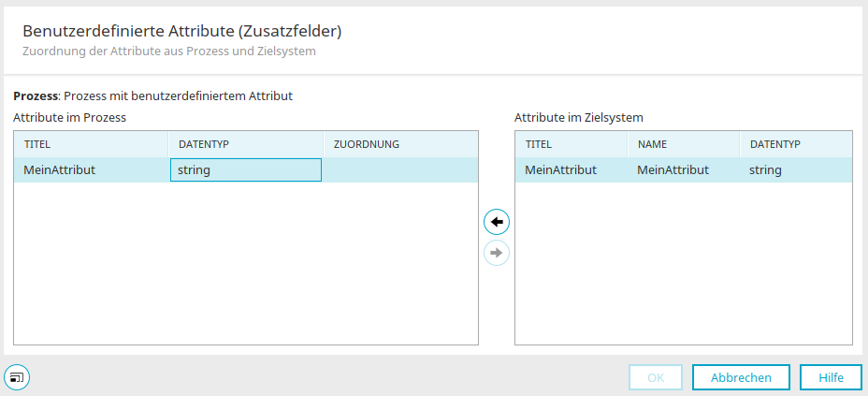
Task: Confirm with the OK button
Action: (x=656, y=377)
